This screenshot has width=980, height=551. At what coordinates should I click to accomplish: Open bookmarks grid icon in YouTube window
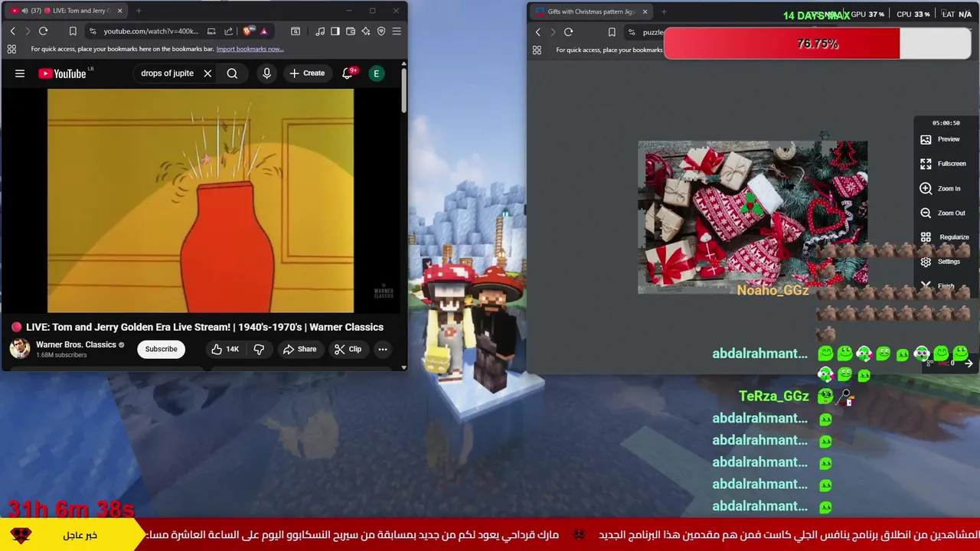click(11, 49)
